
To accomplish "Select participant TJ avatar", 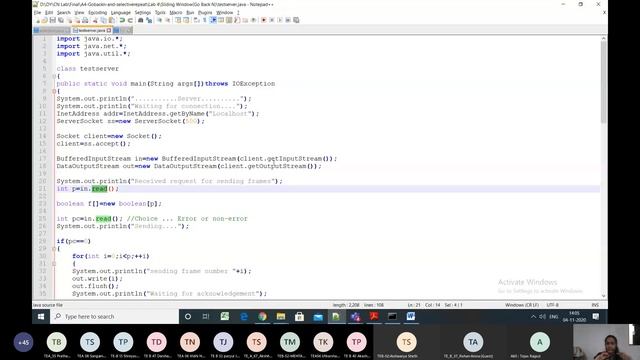I will 223,342.
